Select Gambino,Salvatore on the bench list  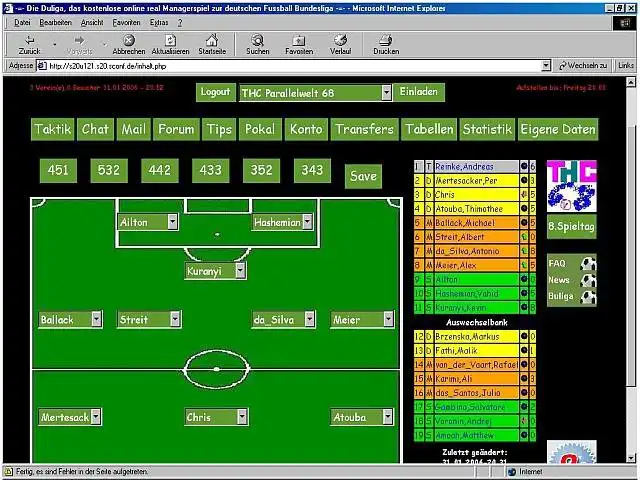475,407
